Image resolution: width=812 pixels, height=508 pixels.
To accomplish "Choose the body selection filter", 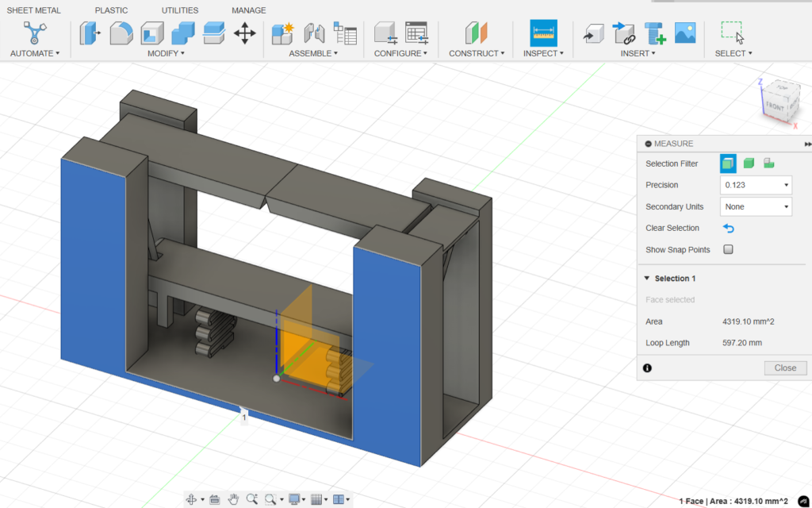I will [x=749, y=164].
